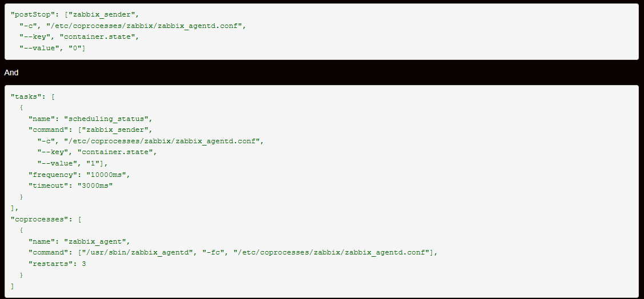644x299 pixels.
Task: Click the restarts value 3
Action: 84,264
